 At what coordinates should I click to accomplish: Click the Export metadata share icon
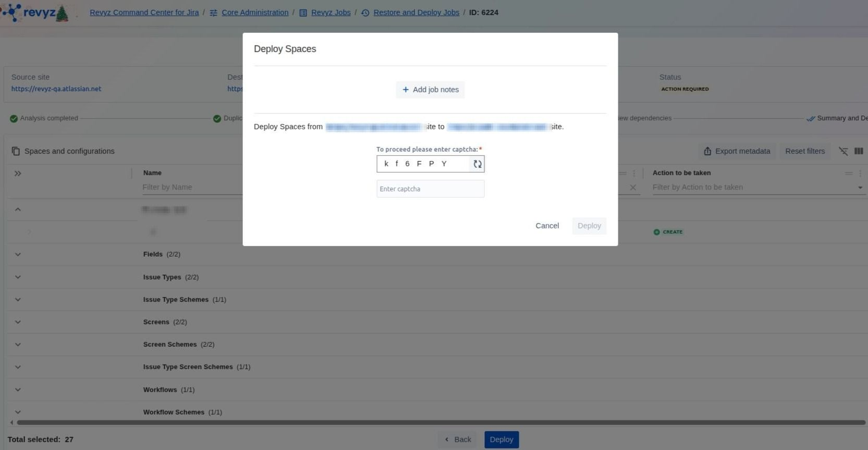tap(707, 151)
